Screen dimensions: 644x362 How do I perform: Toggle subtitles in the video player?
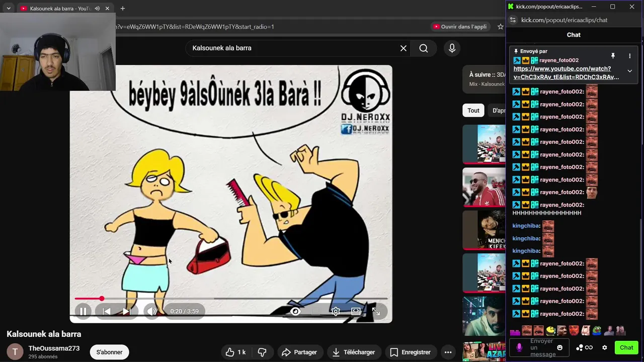coord(315,311)
